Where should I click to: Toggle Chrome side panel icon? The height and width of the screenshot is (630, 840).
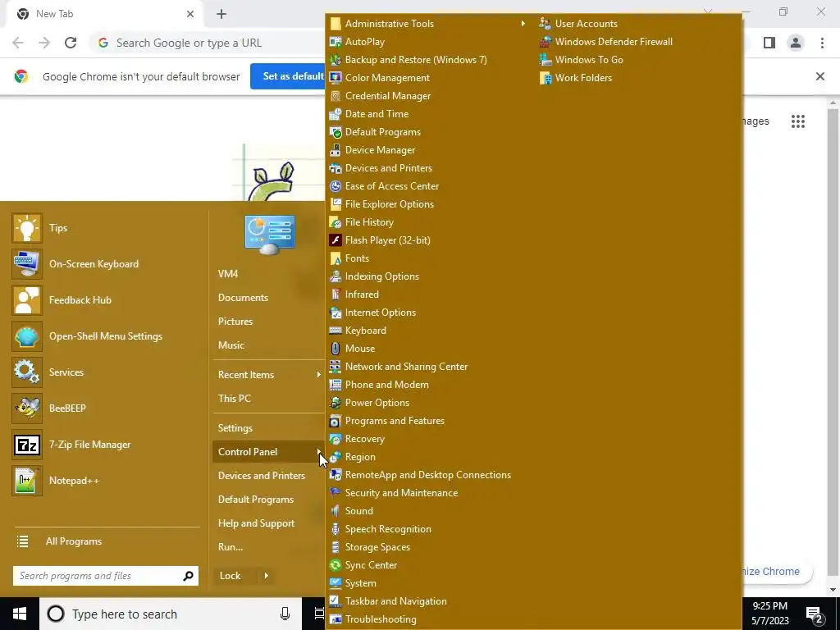click(769, 43)
